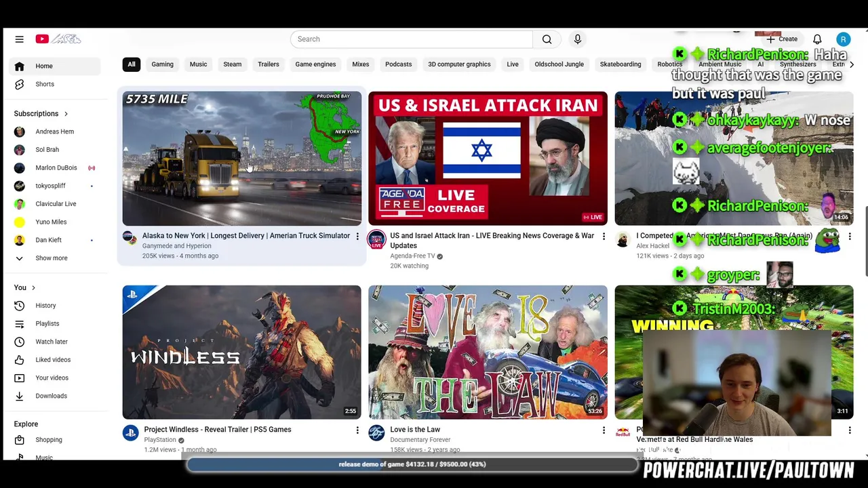Viewport: 868px width, 488px height.
Task: Open options for the Love is the Law video
Action: click(604, 430)
